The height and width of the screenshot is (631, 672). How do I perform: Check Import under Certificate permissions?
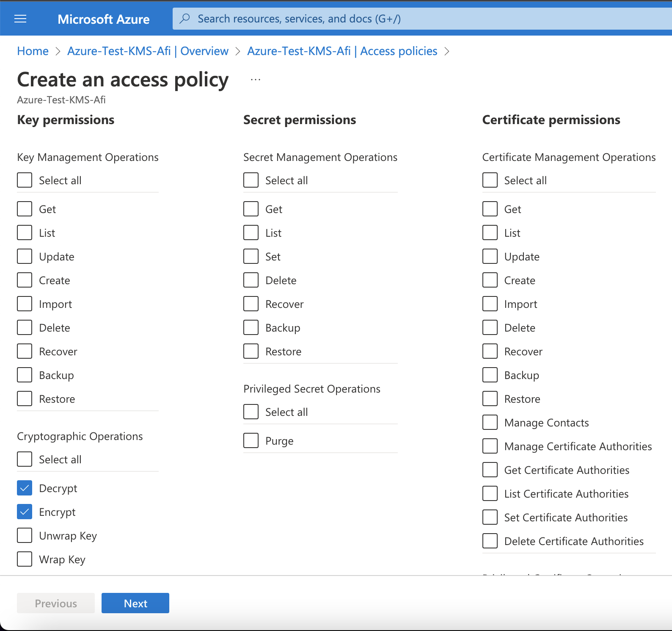(x=490, y=304)
